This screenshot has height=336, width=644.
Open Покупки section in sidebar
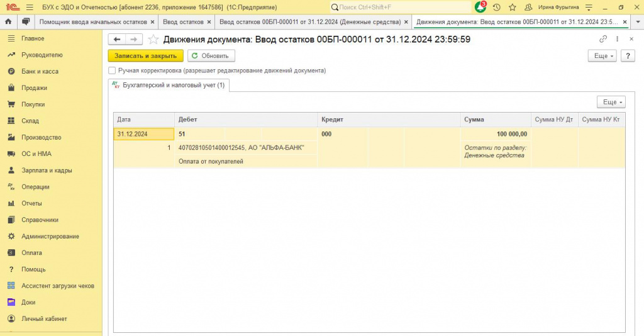(x=33, y=104)
